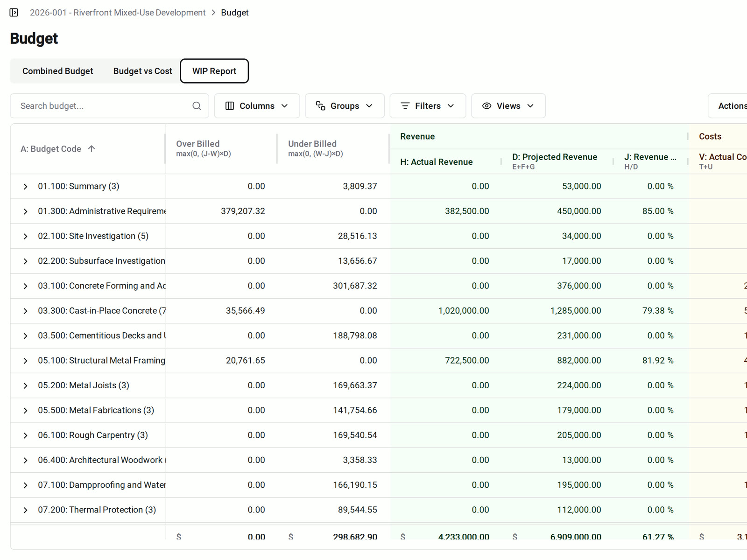Expand 03.100: Concrete Forming row
This screenshot has width=747, height=560.
point(25,286)
